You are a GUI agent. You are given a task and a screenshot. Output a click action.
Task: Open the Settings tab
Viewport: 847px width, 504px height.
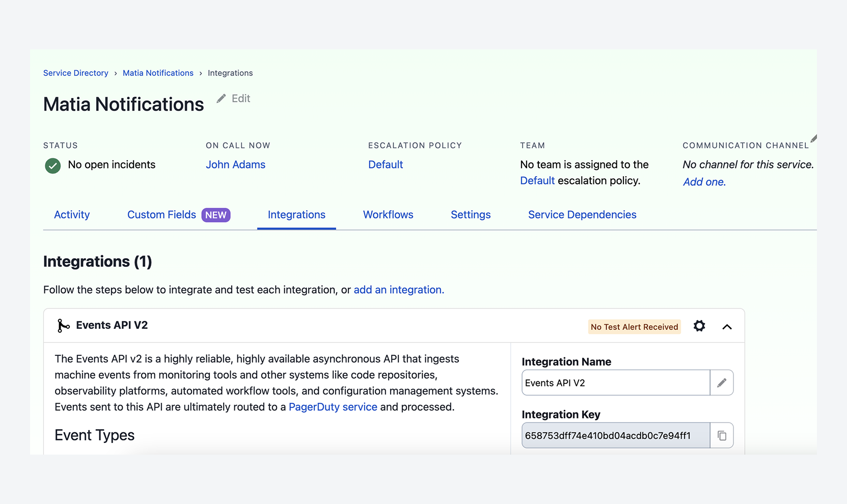point(470,214)
